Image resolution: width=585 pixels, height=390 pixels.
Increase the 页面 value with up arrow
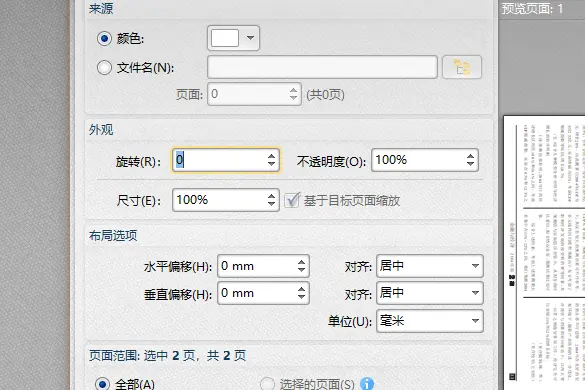[x=294, y=90]
